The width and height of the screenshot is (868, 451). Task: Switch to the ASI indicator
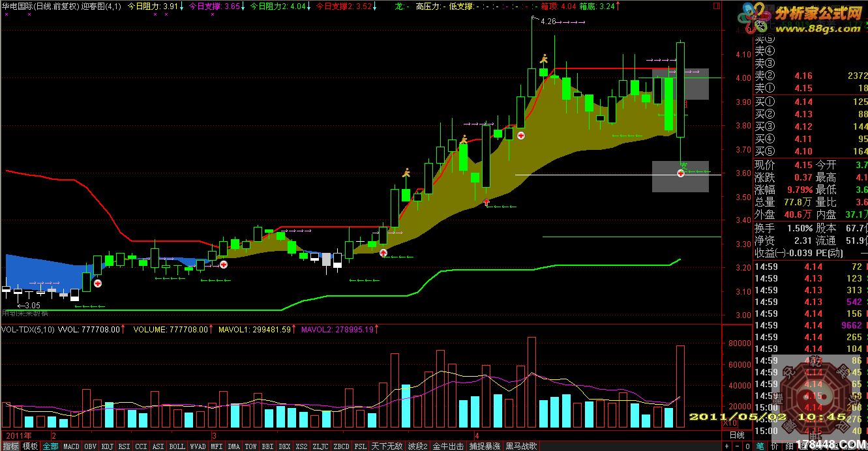click(158, 446)
